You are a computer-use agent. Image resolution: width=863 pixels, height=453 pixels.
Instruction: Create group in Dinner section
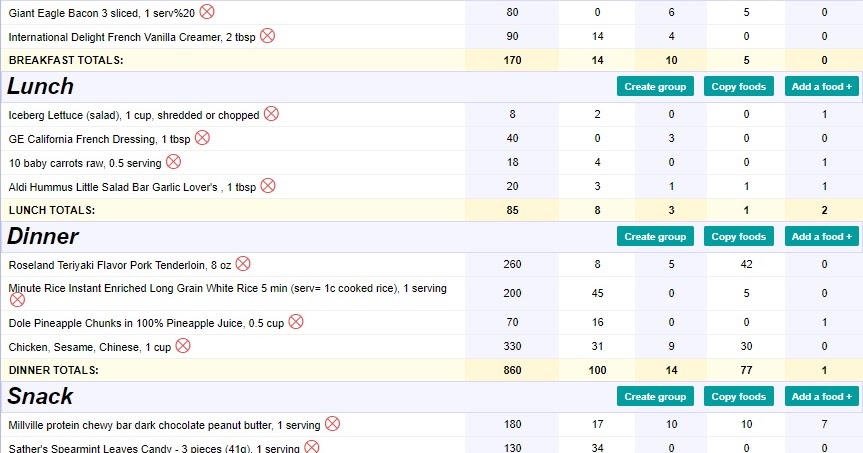(x=655, y=237)
